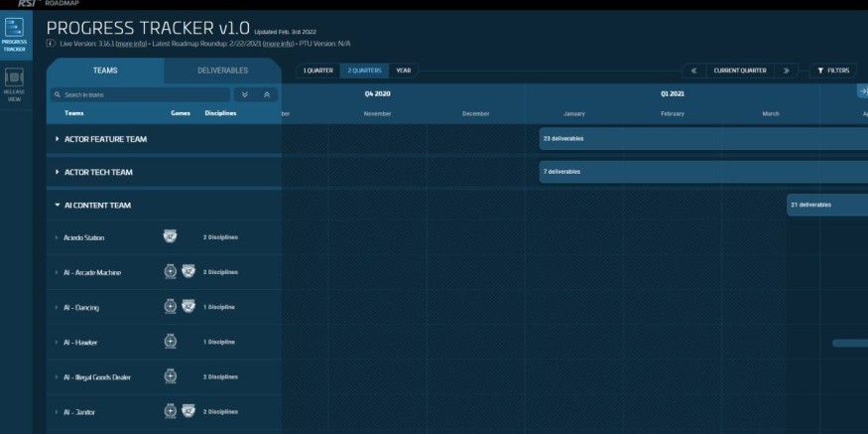Click the March month label
The height and width of the screenshot is (434, 868).
[x=771, y=113]
